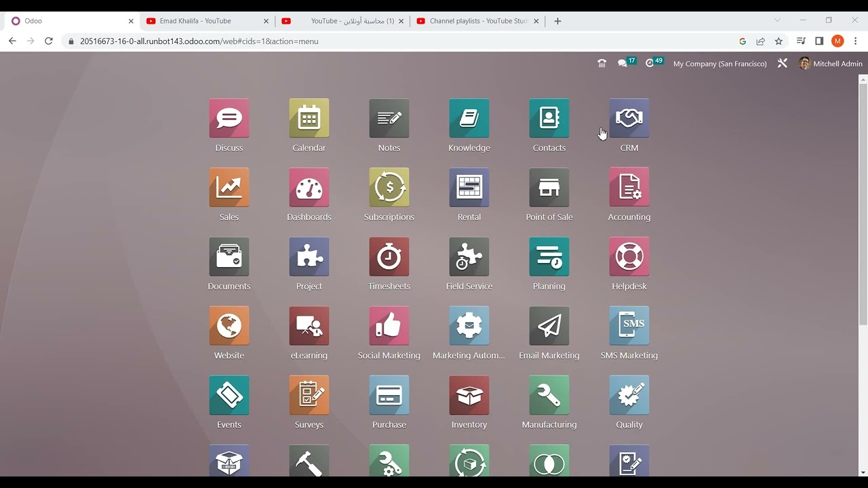Open the Website app
The image size is (868, 488).
[x=229, y=326]
